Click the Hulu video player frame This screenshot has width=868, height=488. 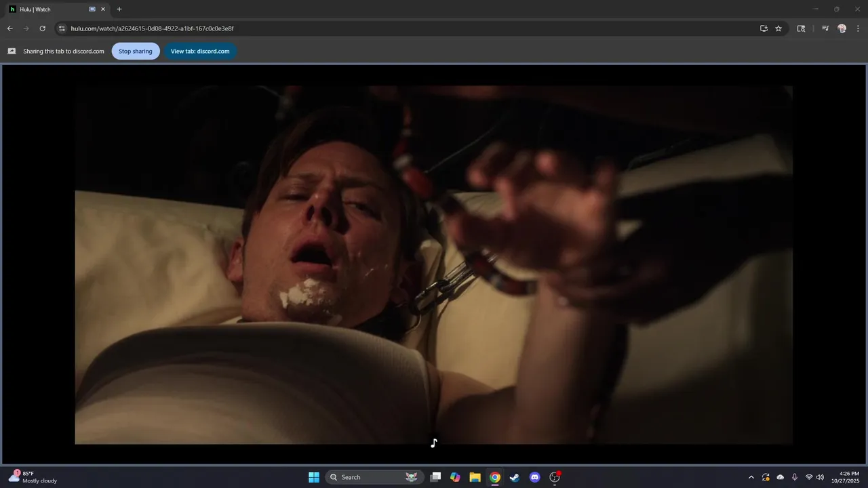[434, 264]
